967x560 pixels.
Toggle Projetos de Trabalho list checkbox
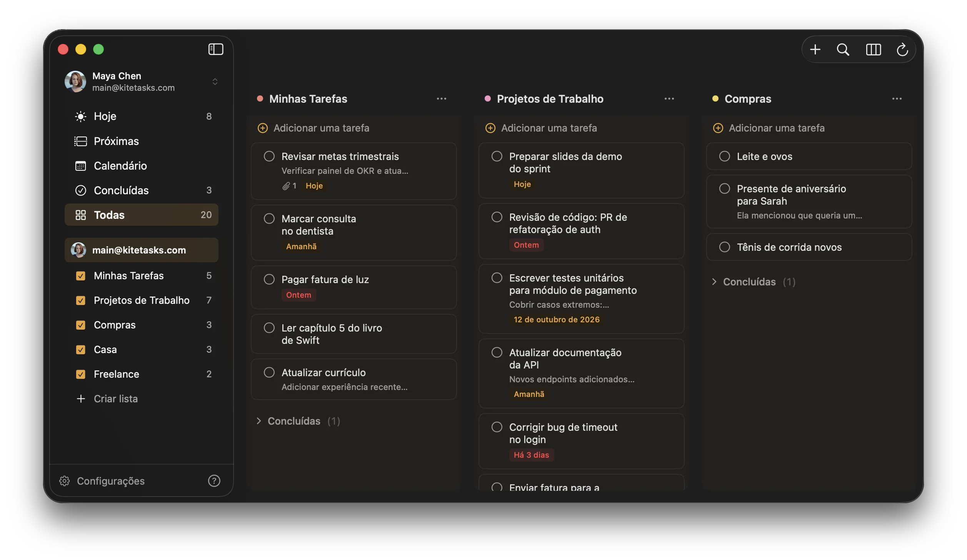pos(80,300)
